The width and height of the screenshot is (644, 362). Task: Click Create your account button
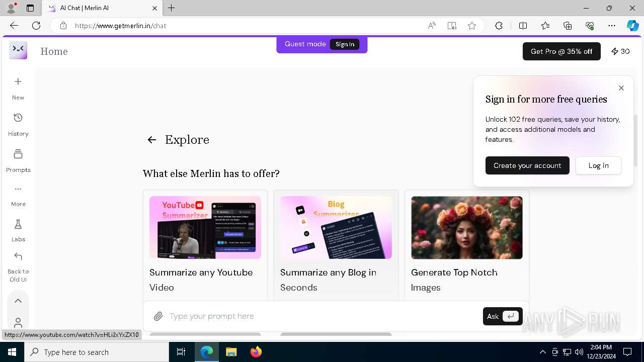point(527,165)
